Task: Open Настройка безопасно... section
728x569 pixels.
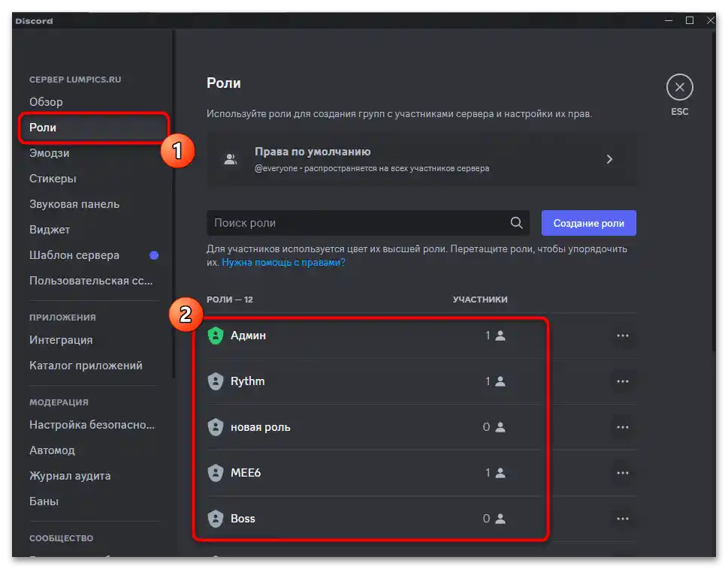Action: tap(93, 425)
